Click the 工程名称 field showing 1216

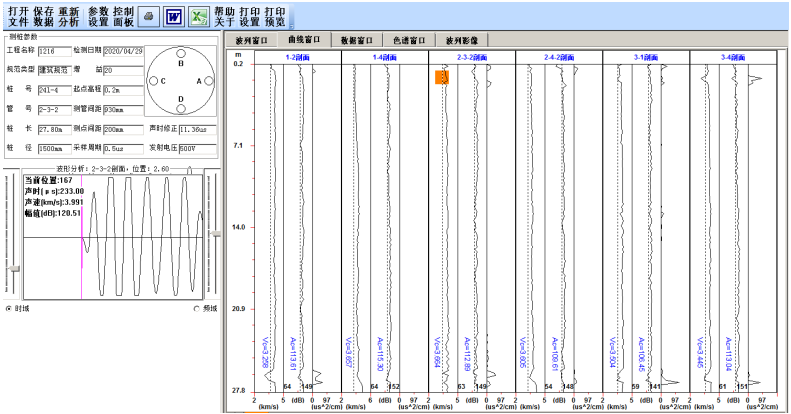click(x=54, y=51)
